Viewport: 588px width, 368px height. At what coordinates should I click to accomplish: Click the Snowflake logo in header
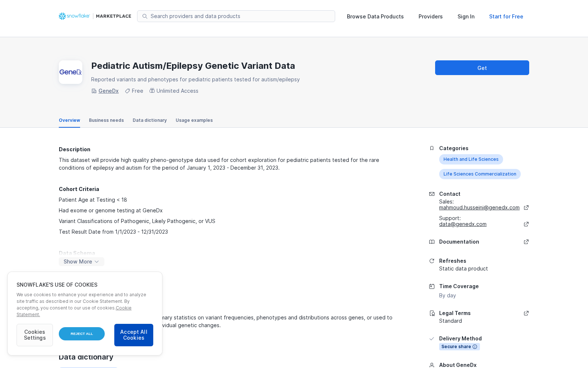pos(74,16)
